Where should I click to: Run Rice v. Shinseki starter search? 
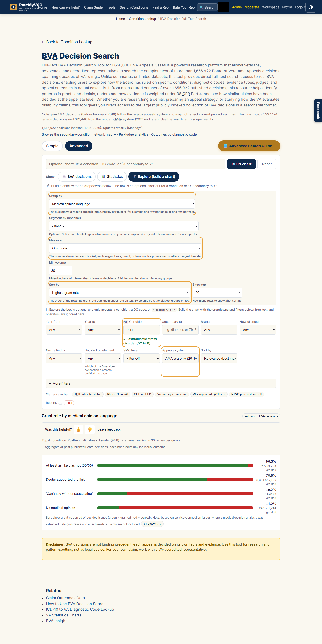pos(117,395)
